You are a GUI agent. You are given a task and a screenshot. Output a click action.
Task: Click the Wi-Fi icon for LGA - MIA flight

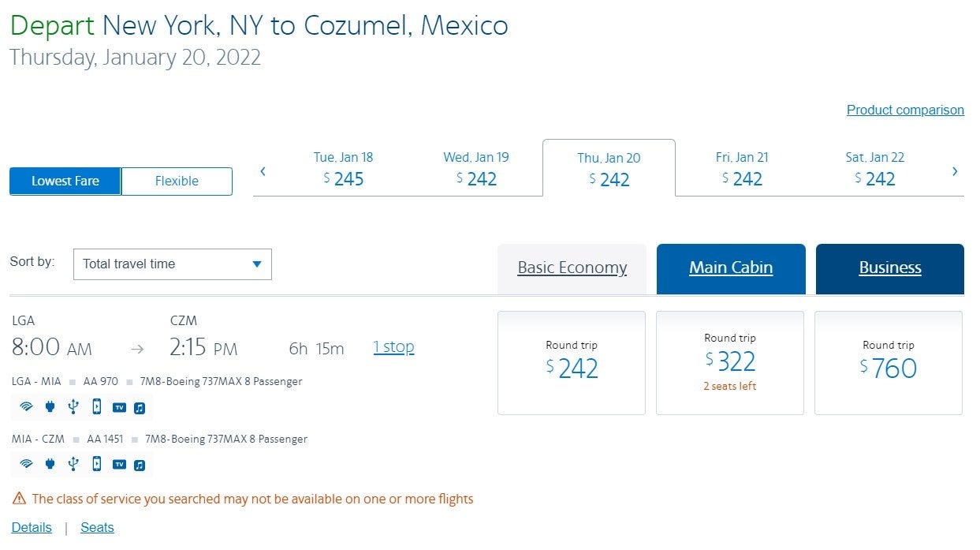click(x=26, y=407)
